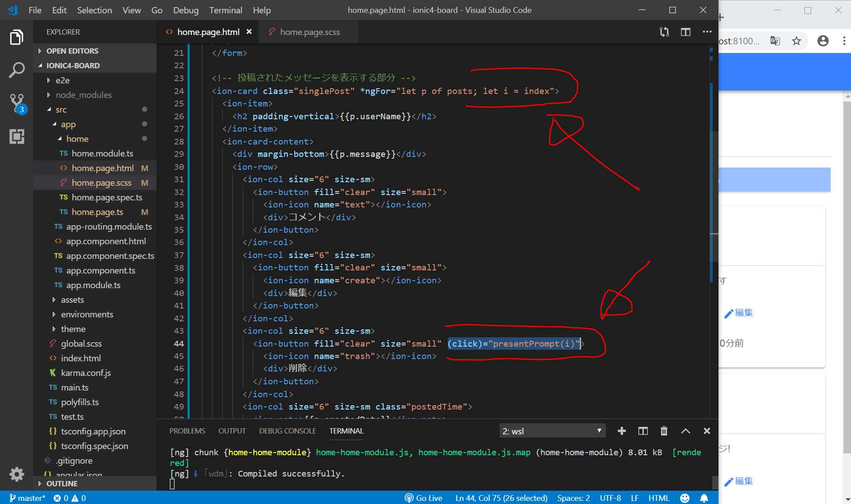Close the terminal panel
This screenshot has width=851, height=504.
click(x=707, y=431)
